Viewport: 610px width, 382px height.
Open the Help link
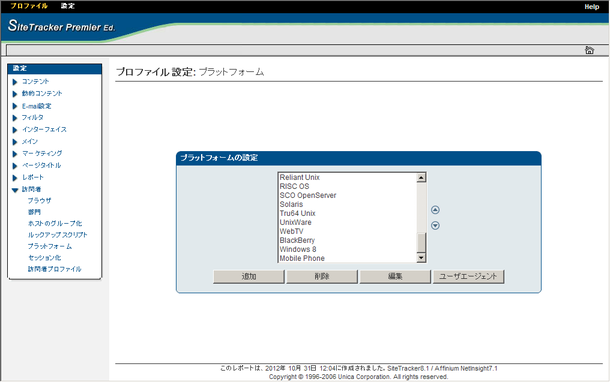click(591, 7)
